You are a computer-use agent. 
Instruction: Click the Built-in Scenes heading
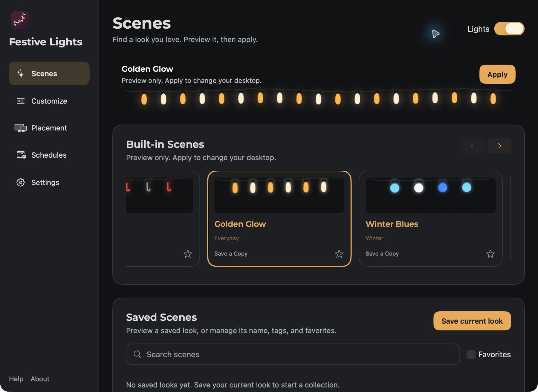point(165,144)
